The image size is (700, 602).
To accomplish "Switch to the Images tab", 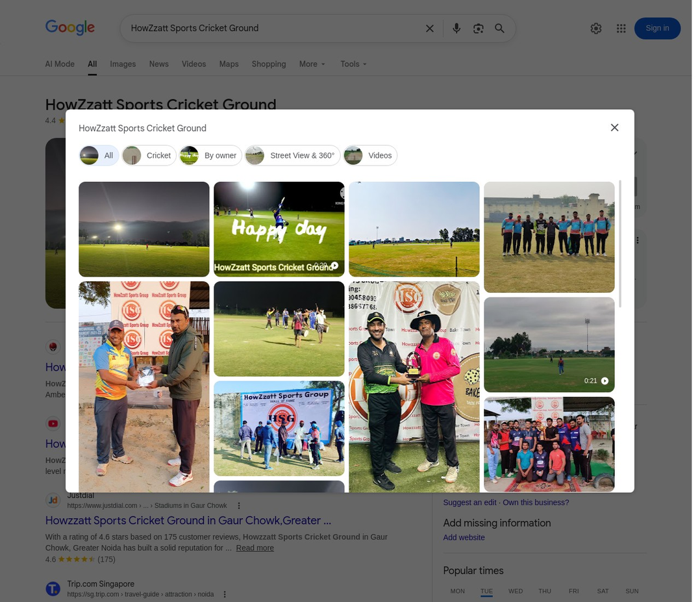I will click(x=123, y=64).
